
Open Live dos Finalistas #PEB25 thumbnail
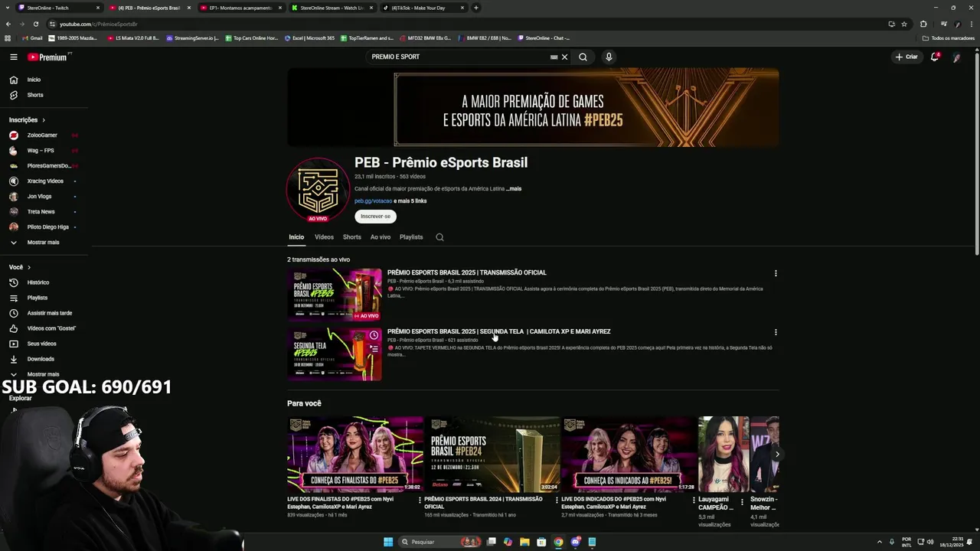tap(355, 455)
